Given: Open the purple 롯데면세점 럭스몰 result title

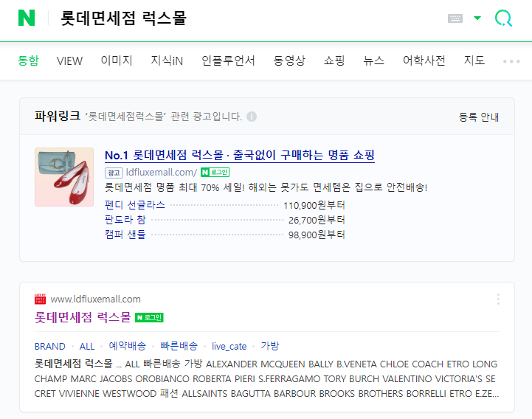Looking at the screenshot, I should [83, 317].
